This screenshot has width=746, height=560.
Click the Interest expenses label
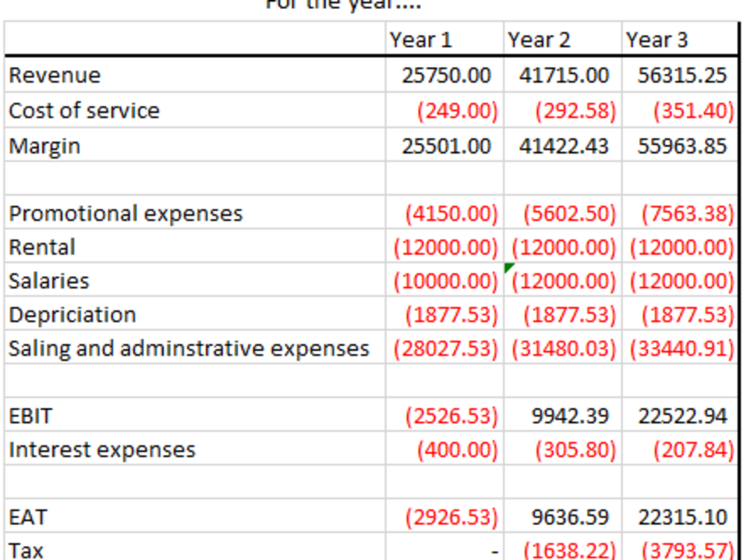pyautogui.click(x=101, y=450)
